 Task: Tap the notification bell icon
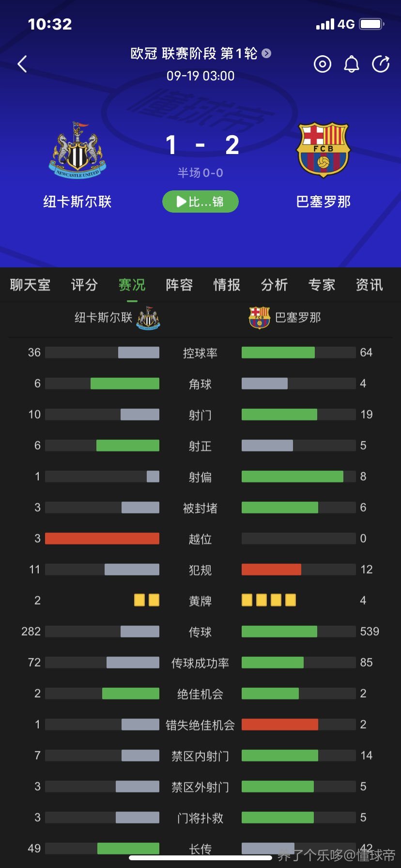352,64
